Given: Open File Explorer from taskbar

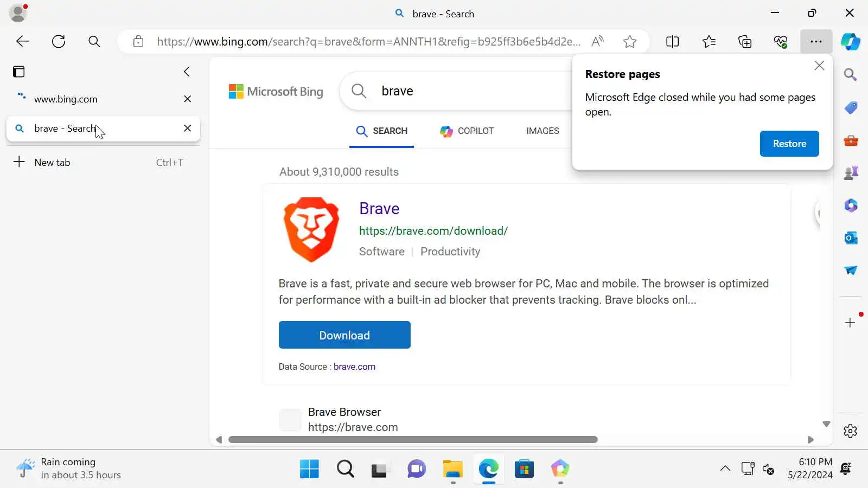Looking at the screenshot, I should 452,468.
